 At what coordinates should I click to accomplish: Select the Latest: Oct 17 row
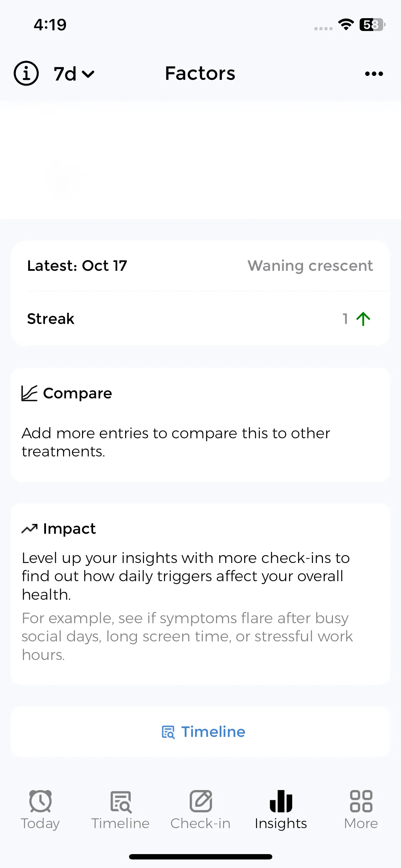click(x=77, y=266)
